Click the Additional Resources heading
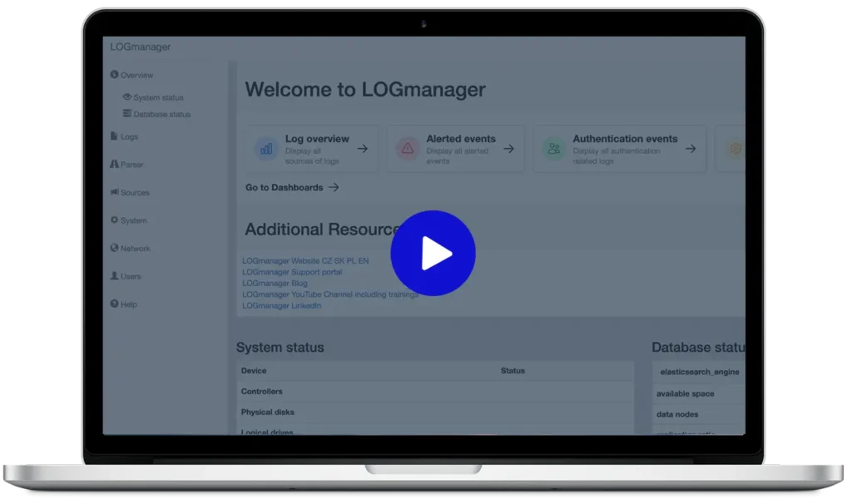Image resolution: width=852 pixels, height=504 pixels. pos(323,230)
